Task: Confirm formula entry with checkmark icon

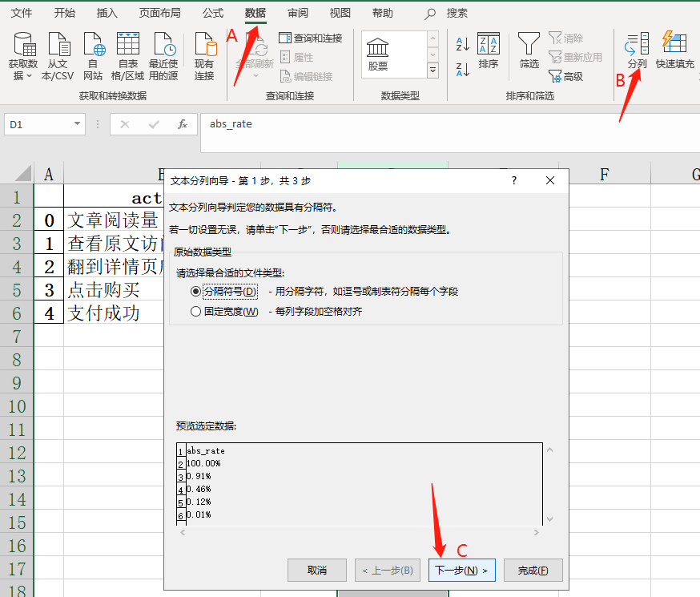Action: coord(154,124)
